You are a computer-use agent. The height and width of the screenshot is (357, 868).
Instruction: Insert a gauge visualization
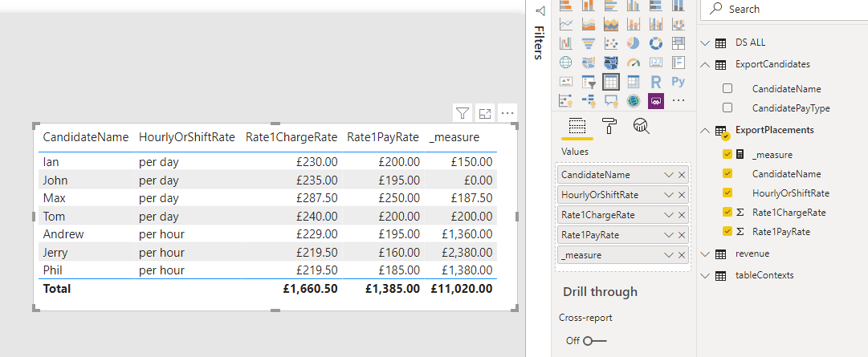click(x=634, y=63)
